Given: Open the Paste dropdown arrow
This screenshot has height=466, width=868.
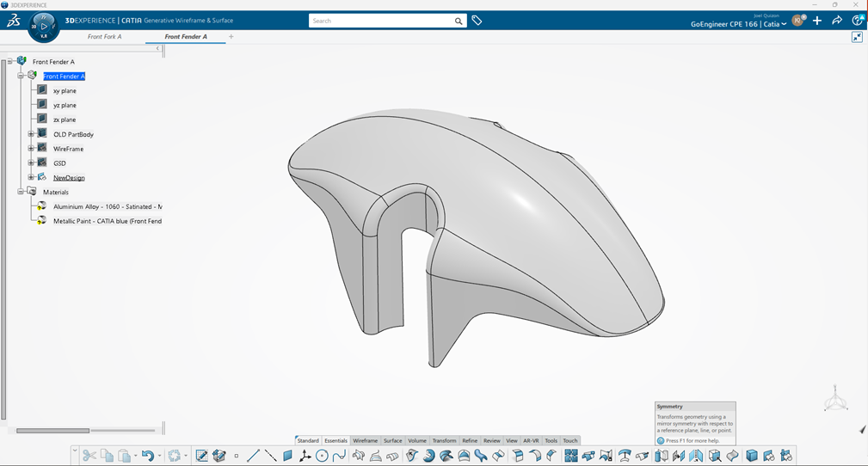Looking at the screenshot, I should (135, 457).
